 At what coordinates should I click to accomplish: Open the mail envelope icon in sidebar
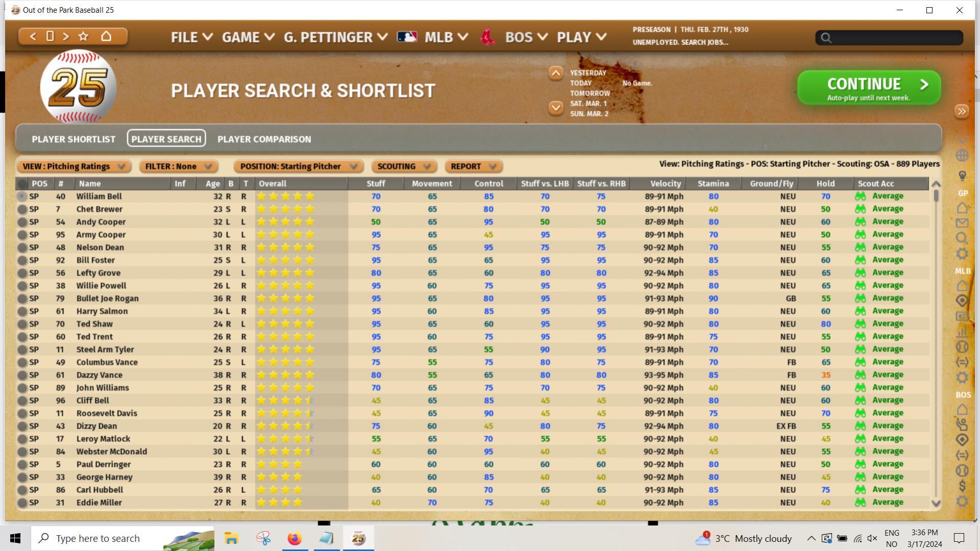pos(962,223)
